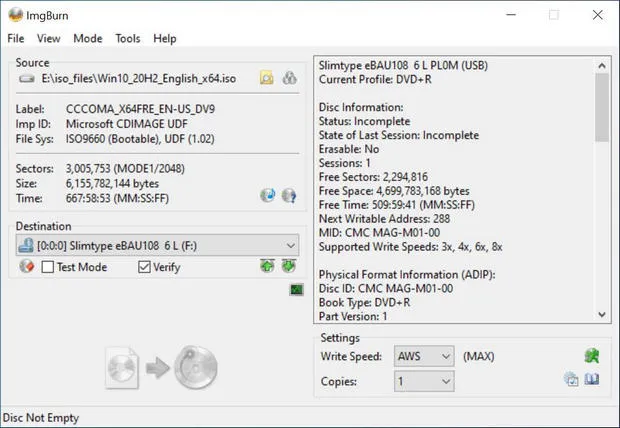Open the File menu
Image resolution: width=620 pixels, height=428 pixels.
point(16,39)
